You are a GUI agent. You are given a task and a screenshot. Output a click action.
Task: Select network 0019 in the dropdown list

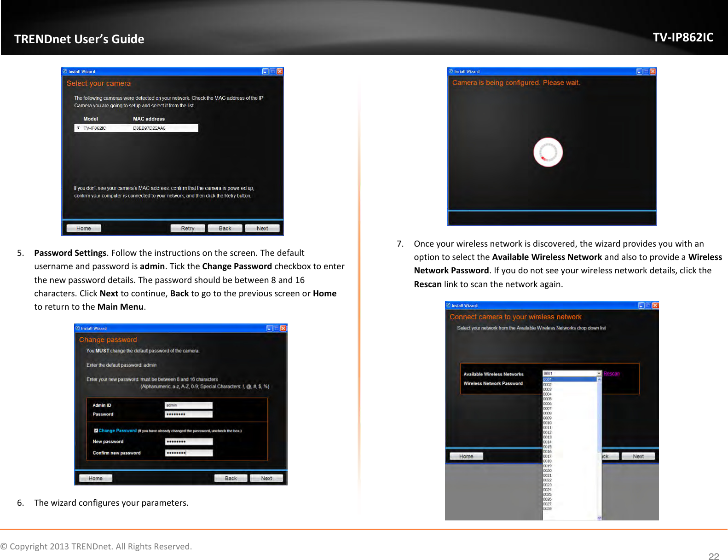click(570, 466)
